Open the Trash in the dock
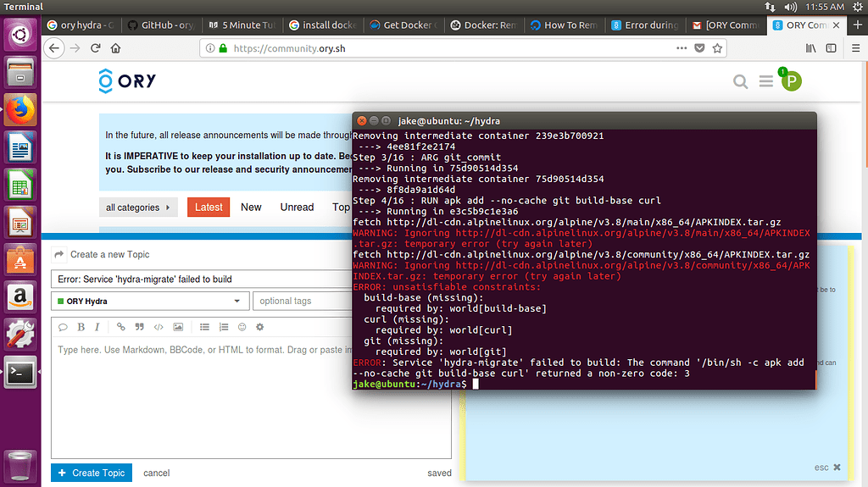 click(x=20, y=466)
